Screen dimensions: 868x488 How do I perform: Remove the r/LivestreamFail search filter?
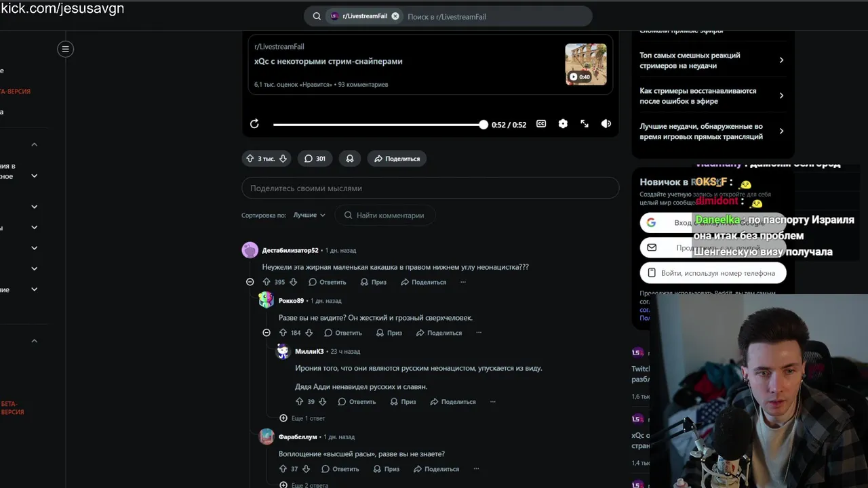[x=395, y=16]
